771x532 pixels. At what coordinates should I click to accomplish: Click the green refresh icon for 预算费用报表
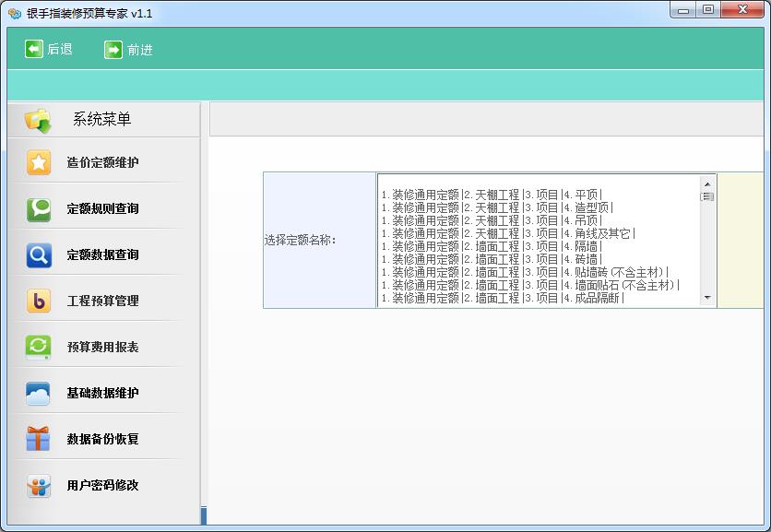click(x=39, y=348)
